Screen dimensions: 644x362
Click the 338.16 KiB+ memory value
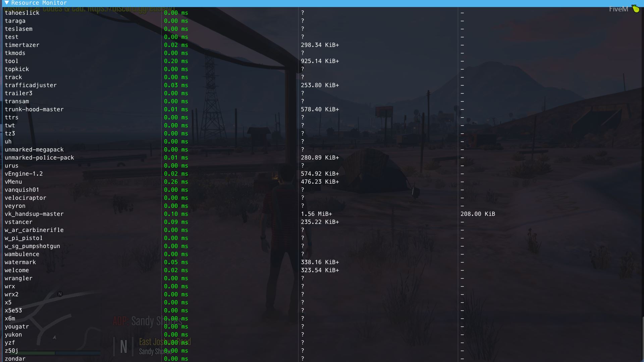[320, 262]
